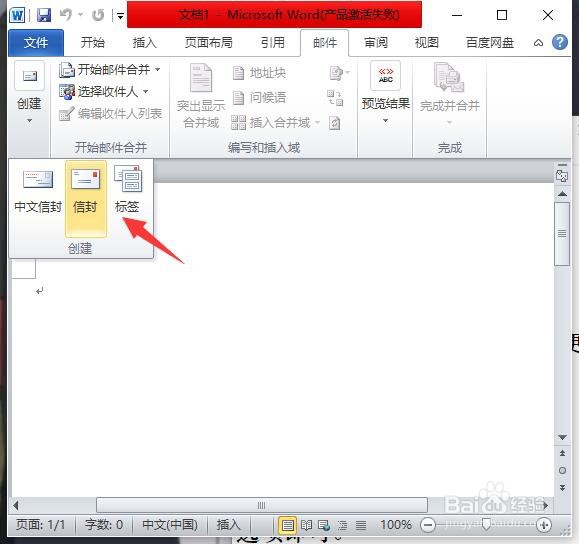The image size is (579, 544).
Task: Undo the last action
Action: pos(66,15)
